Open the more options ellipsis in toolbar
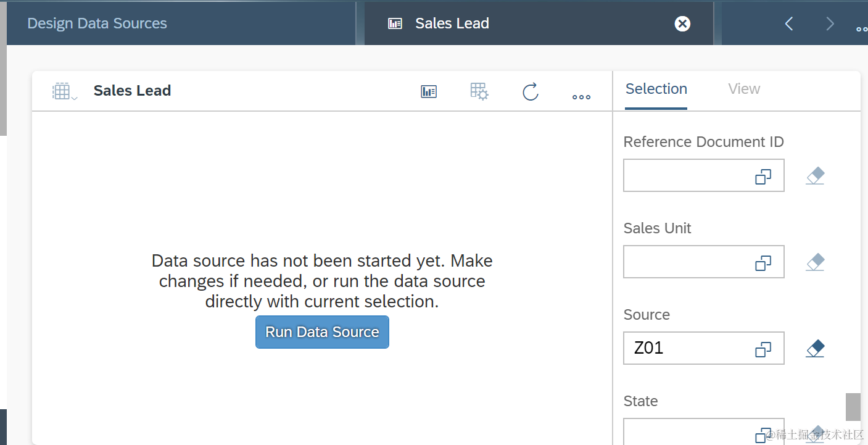Viewport: 868px width, 445px height. (x=581, y=97)
